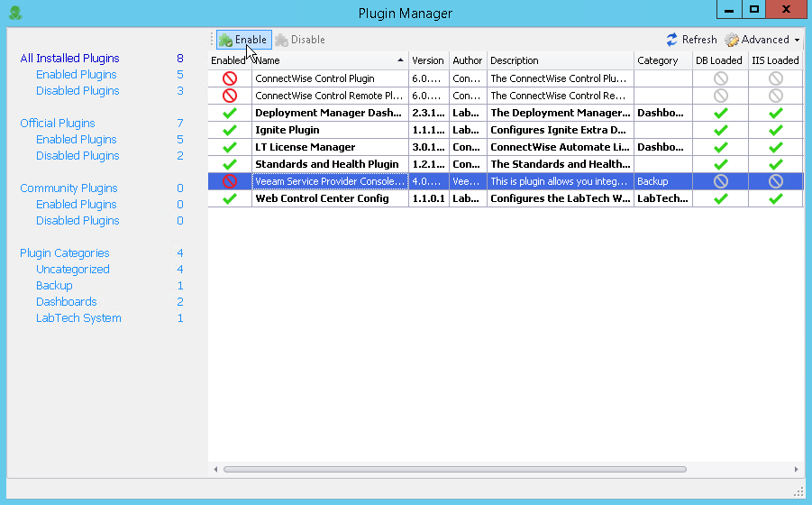Select the Backup category
This screenshot has height=505, width=812.
click(x=54, y=285)
